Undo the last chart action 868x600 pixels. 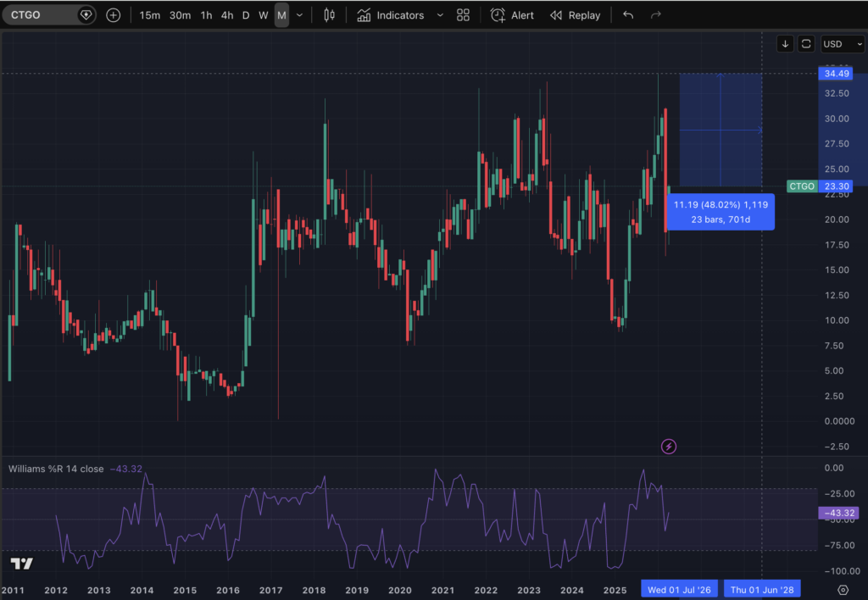coord(628,15)
